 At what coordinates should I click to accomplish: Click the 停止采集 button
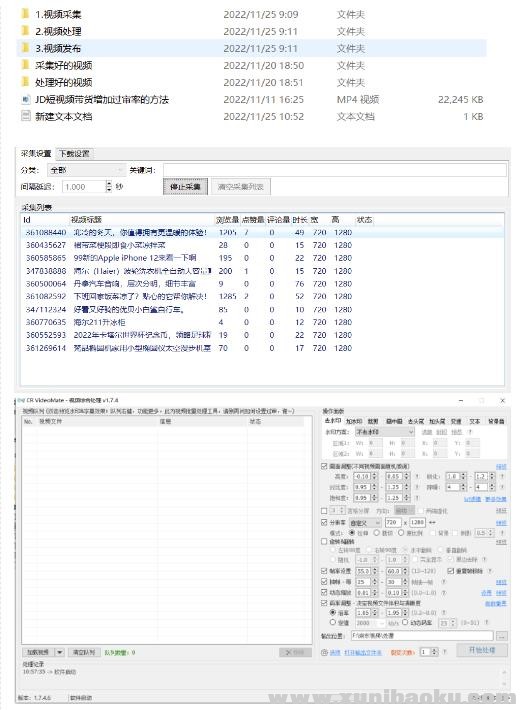[185, 187]
